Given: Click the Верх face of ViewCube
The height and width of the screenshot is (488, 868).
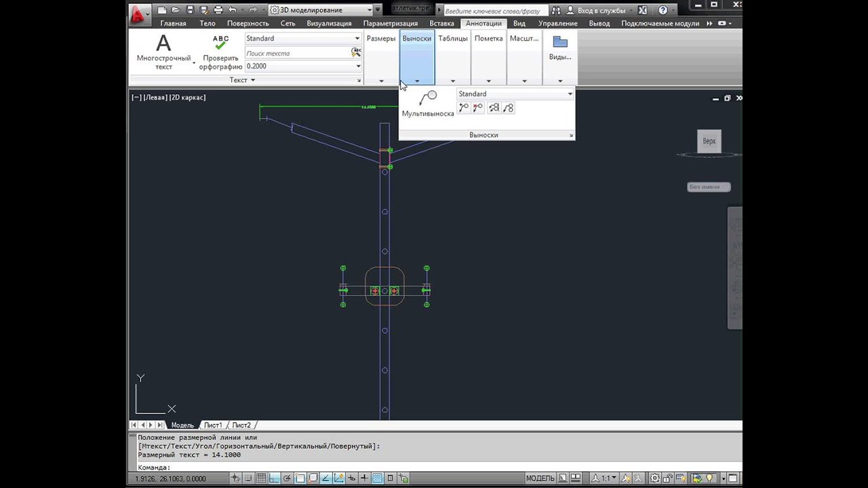Looking at the screenshot, I should pyautogui.click(x=709, y=141).
